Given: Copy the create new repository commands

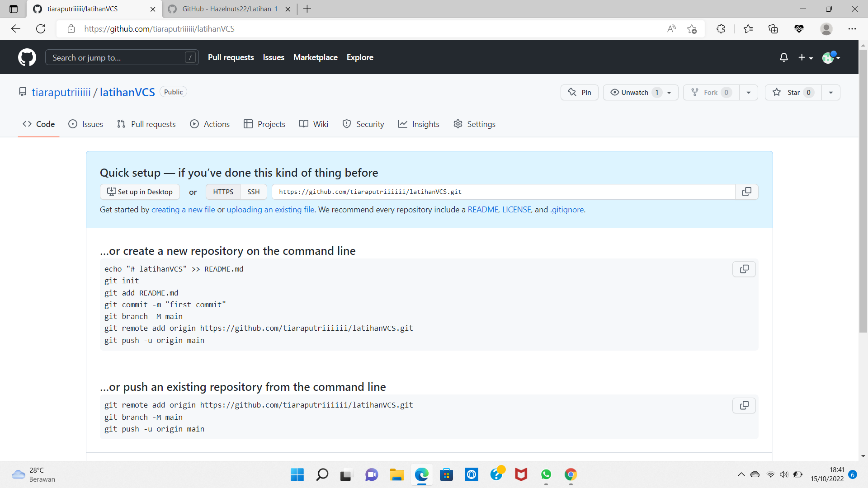Looking at the screenshot, I should coord(744,269).
